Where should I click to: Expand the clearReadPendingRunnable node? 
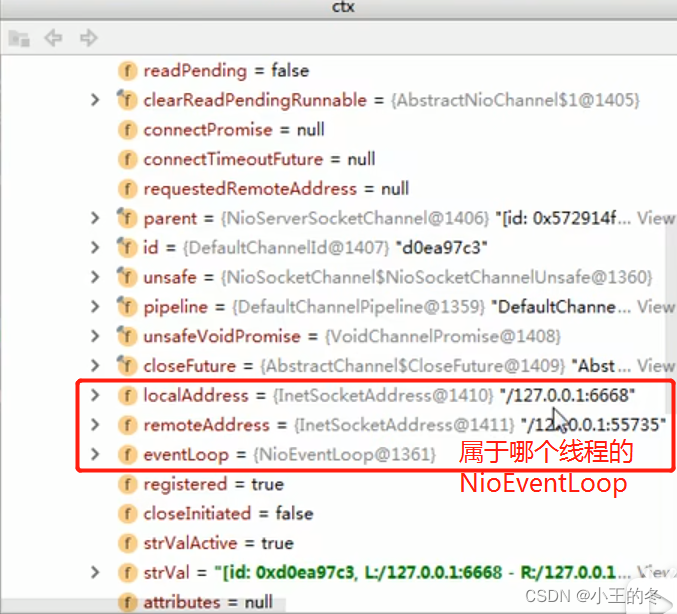coord(95,100)
